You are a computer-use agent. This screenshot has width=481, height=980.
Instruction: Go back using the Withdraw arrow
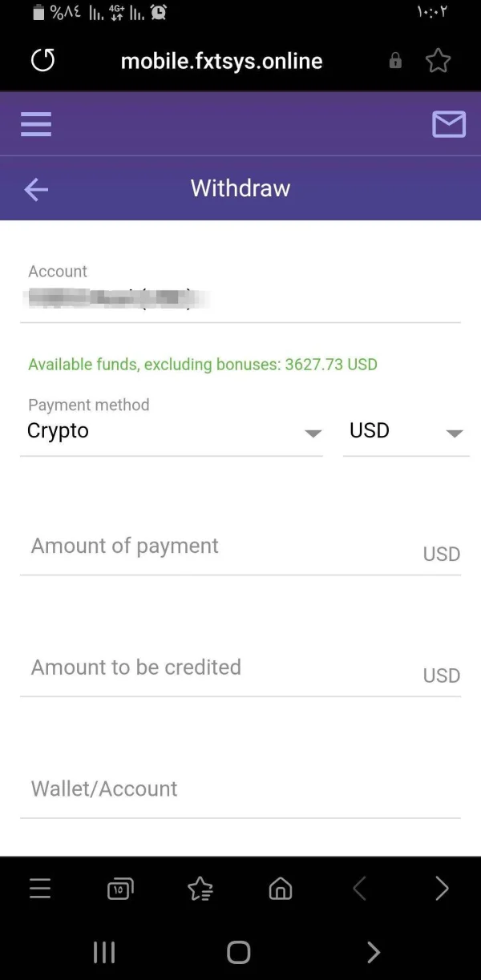[x=36, y=189]
